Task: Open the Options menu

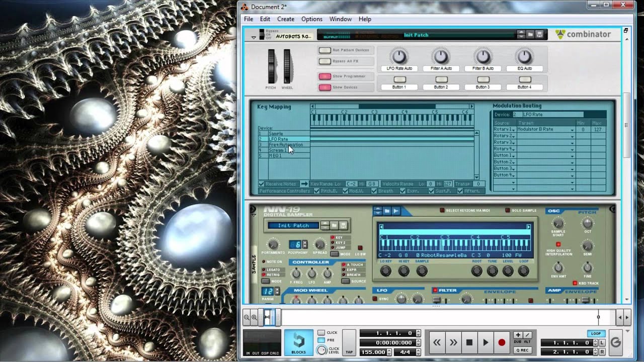Action: (x=312, y=19)
